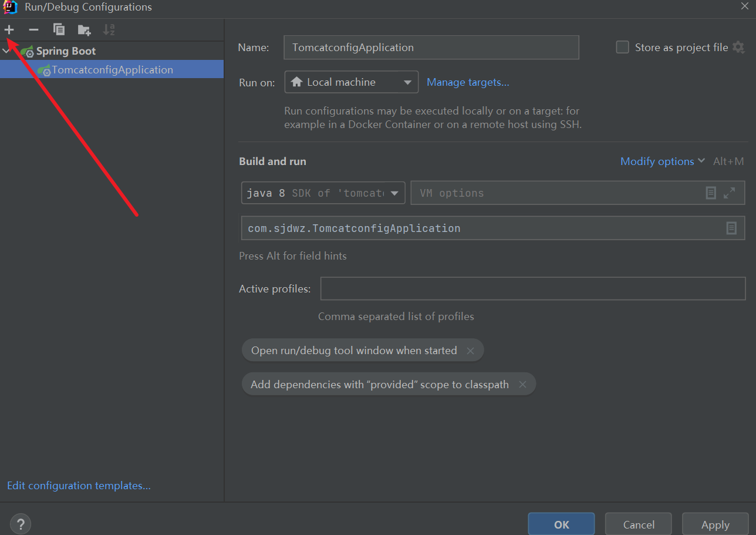
Task: Click the Name input field
Action: click(x=431, y=48)
